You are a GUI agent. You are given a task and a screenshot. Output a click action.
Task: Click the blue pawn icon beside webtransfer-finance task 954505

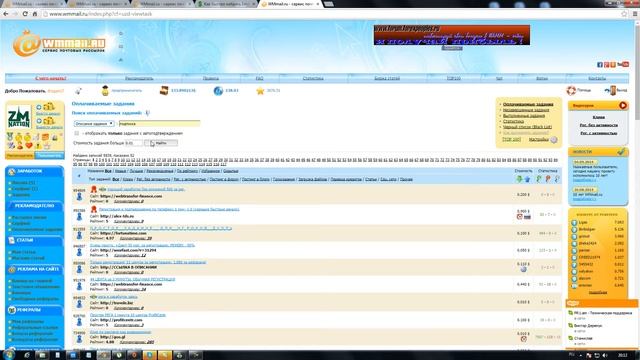[x=79, y=197]
